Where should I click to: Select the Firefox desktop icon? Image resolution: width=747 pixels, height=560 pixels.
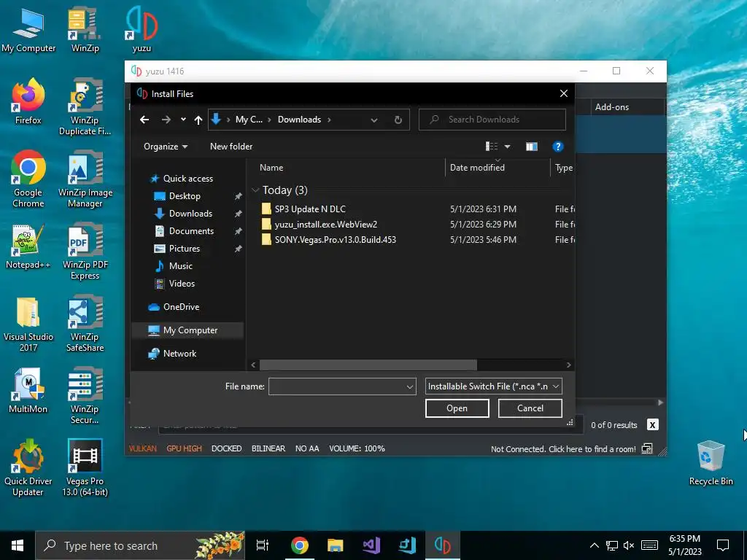click(x=28, y=102)
